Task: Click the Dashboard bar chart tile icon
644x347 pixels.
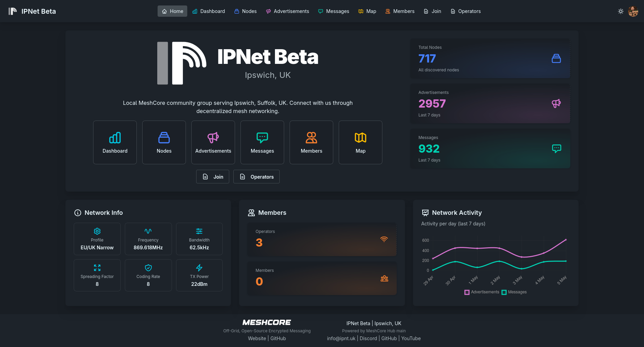Action: click(x=115, y=138)
